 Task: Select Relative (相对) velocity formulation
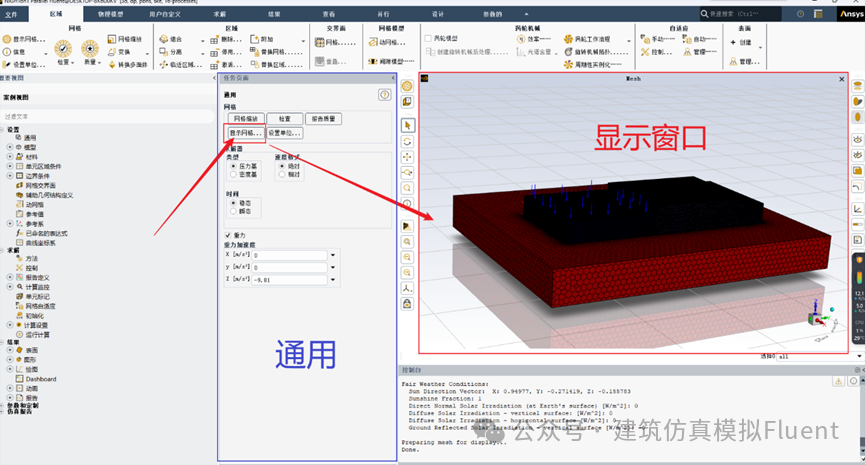(x=282, y=174)
